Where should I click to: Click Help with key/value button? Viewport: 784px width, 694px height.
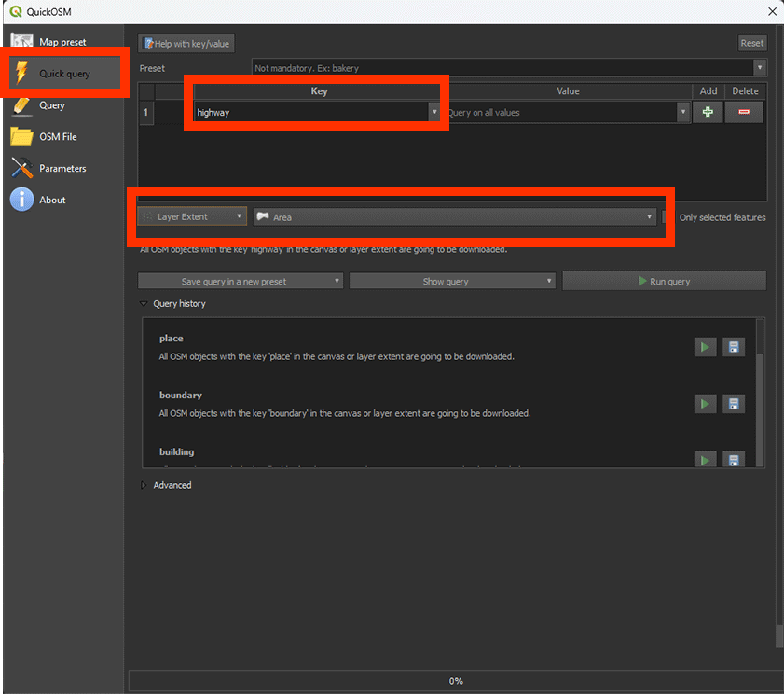(186, 43)
